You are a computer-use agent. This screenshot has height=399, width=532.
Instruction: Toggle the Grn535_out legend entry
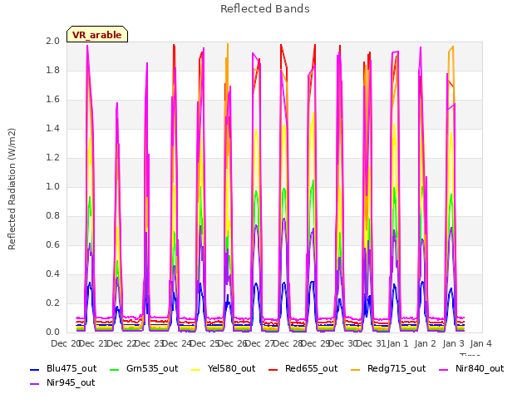(144, 368)
